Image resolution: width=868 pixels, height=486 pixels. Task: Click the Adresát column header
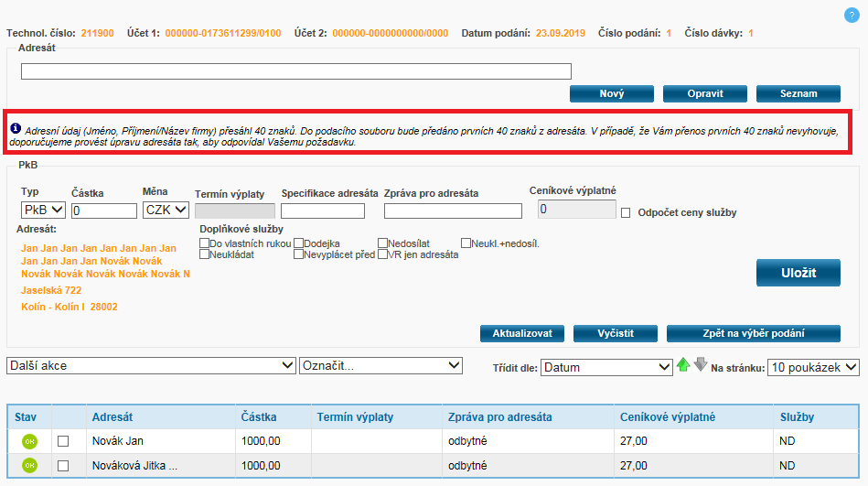click(x=113, y=417)
